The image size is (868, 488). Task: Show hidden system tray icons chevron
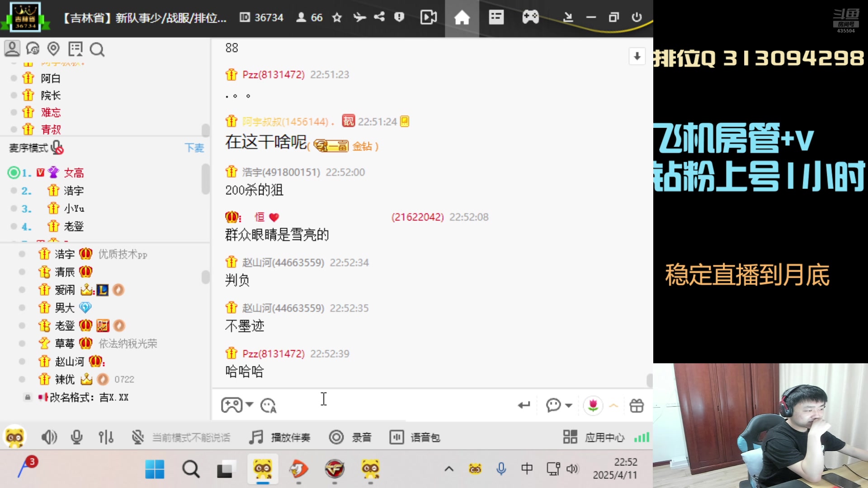pyautogui.click(x=448, y=469)
